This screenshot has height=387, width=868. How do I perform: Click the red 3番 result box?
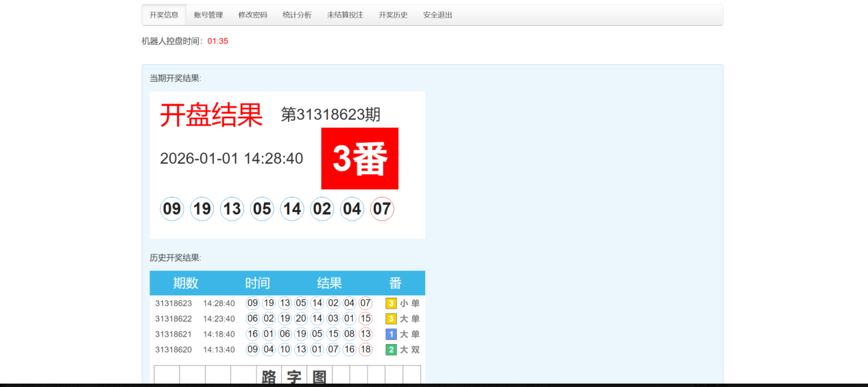pyautogui.click(x=360, y=158)
